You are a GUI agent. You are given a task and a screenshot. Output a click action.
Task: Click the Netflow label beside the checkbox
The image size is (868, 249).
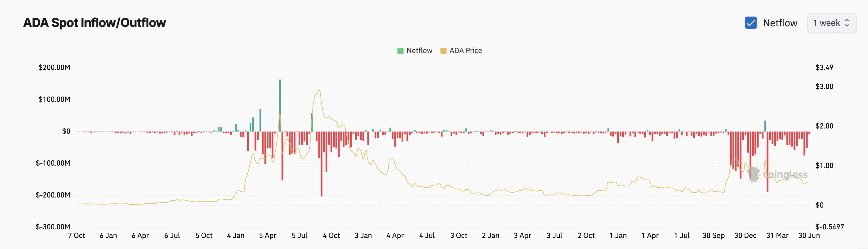point(780,23)
